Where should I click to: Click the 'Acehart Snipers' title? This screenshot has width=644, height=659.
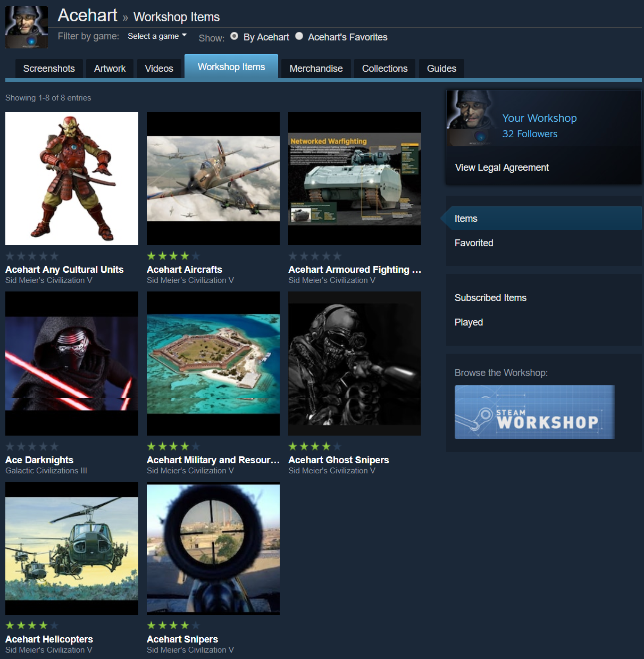182,639
